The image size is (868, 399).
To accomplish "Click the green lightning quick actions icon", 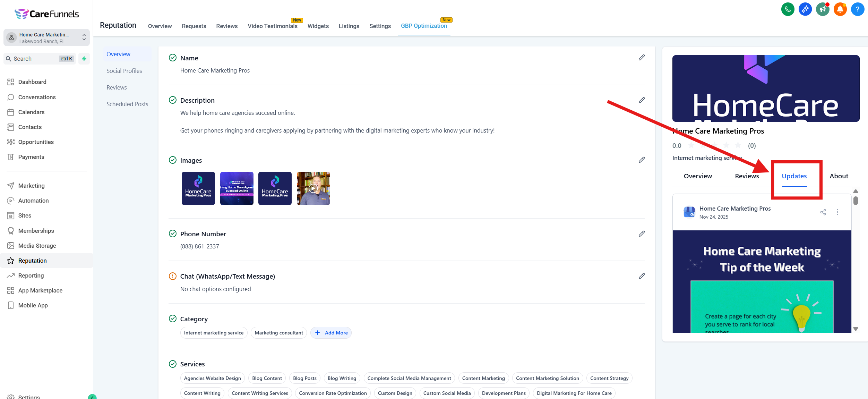I will tap(84, 59).
